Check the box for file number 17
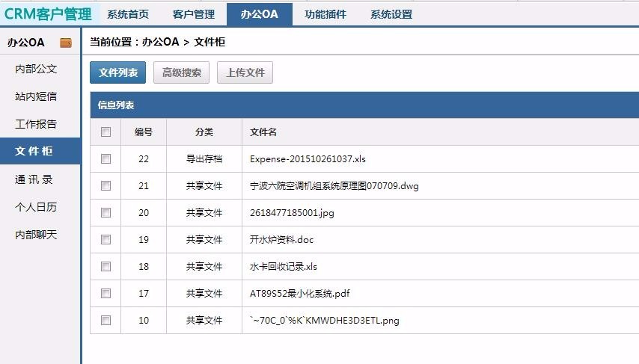The height and width of the screenshot is (364, 639). tap(106, 293)
